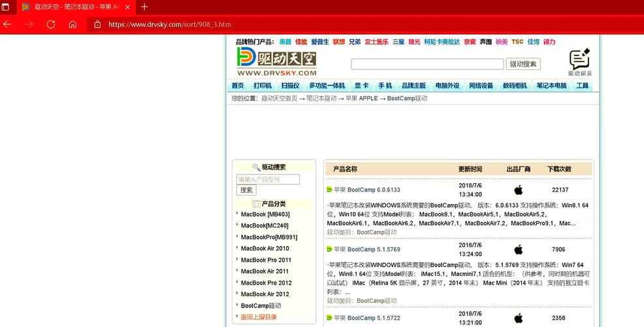Click 驱动天空首页 breadcrumb link
The height and width of the screenshot is (327, 644).
[280, 98]
